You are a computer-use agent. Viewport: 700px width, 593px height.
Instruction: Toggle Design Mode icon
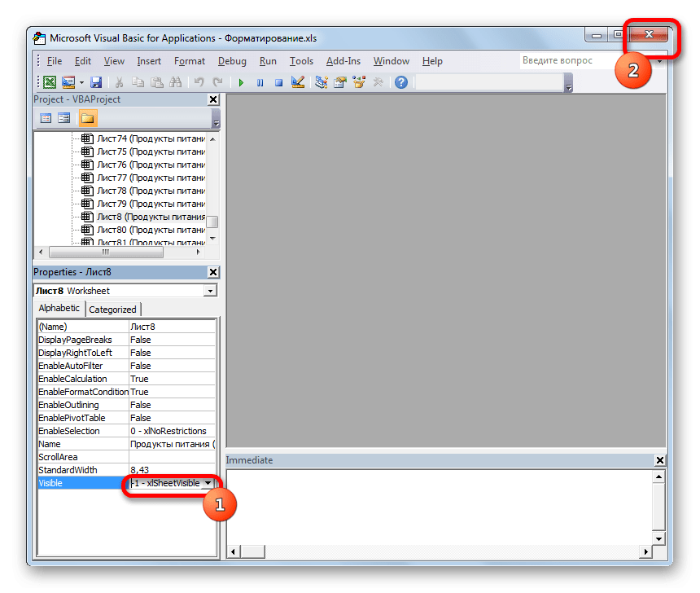(x=297, y=82)
